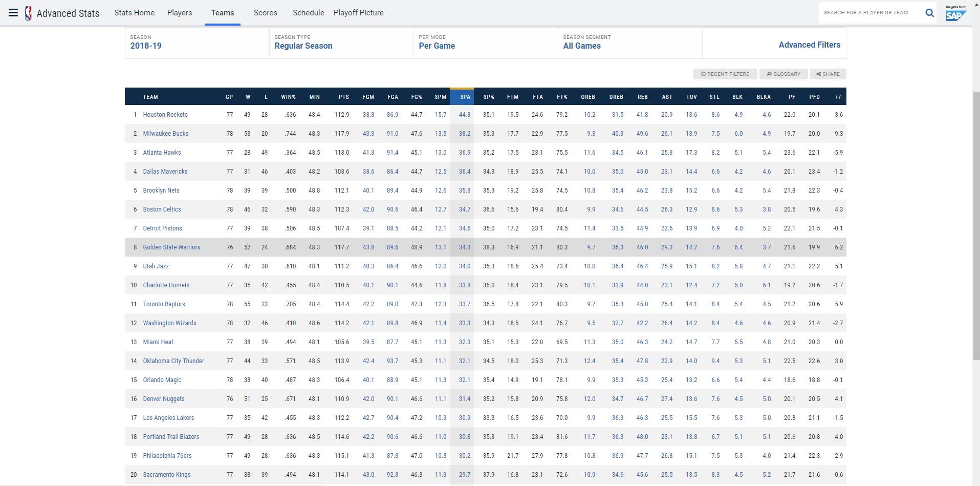Image resolution: width=980 pixels, height=486 pixels.
Task: Open Recent Filters button
Action: coord(725,74)
